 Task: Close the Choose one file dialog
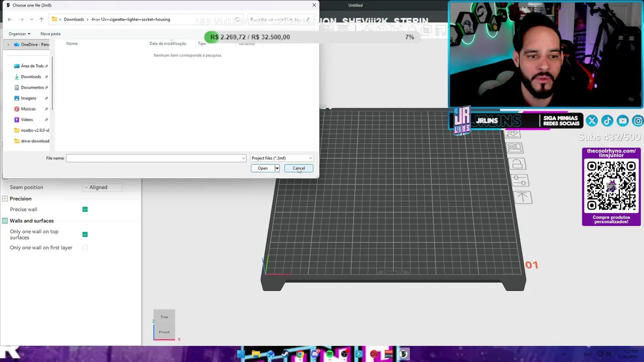(314, 5)
